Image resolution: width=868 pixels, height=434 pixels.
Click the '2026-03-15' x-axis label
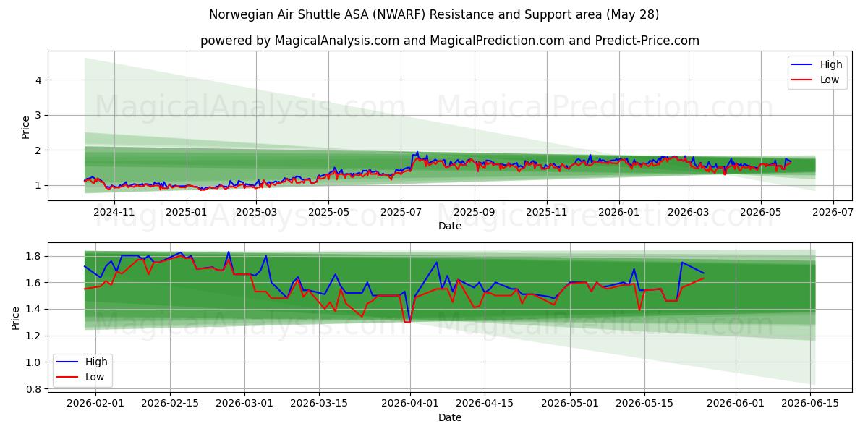(x=319, y=404)
